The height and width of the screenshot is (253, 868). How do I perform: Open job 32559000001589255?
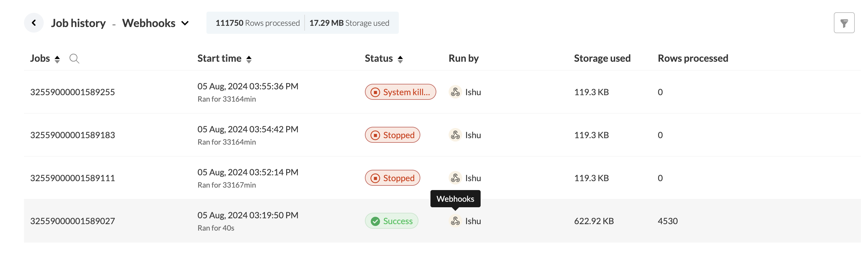coord(72,92)
